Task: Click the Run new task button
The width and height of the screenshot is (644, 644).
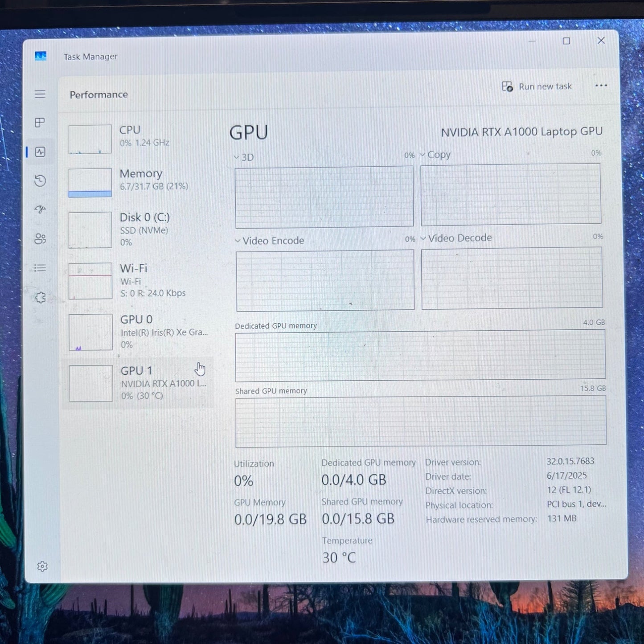Action: pyautogui.click(x=537, y=86)
